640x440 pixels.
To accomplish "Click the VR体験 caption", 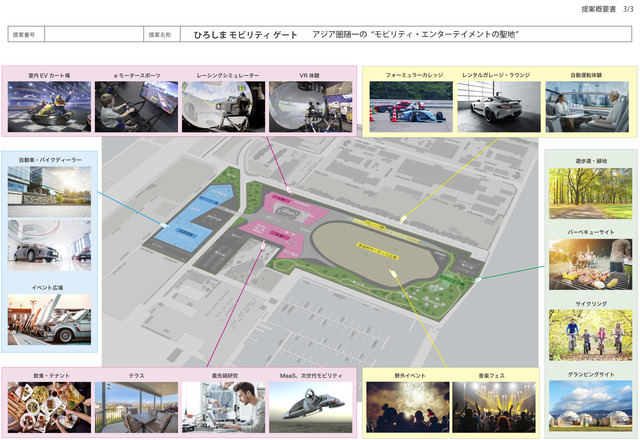I will (x=309, y=76).
